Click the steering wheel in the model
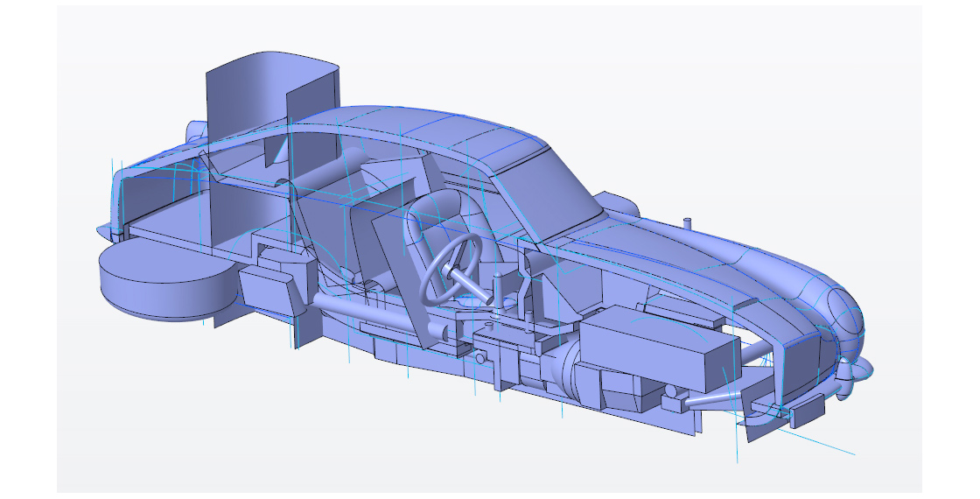 point(451,267)
